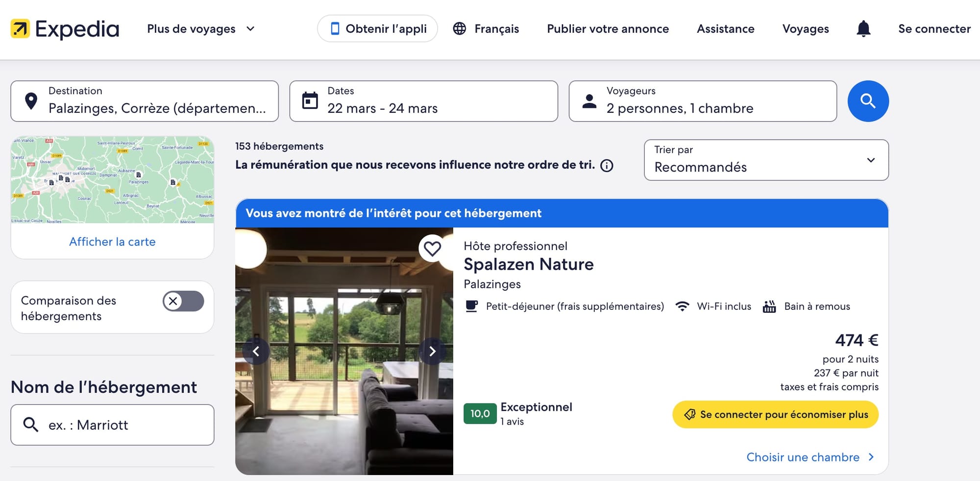The width and height of the screenshot is (980, 481).
Task: Open the Trier par Recommandés dropdown
Action: click(x=766, y=160)
